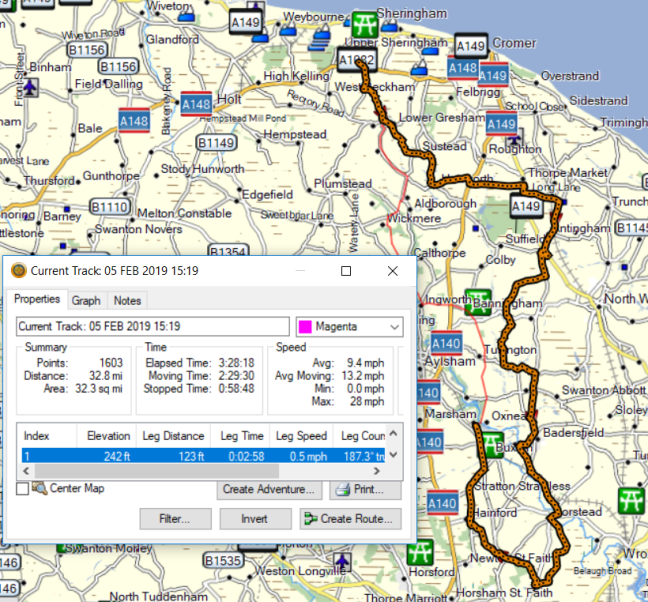The width and height of the screenshot is (648, 602).
Task: Click the A1082 road shield marker
Action: [355, 61]
